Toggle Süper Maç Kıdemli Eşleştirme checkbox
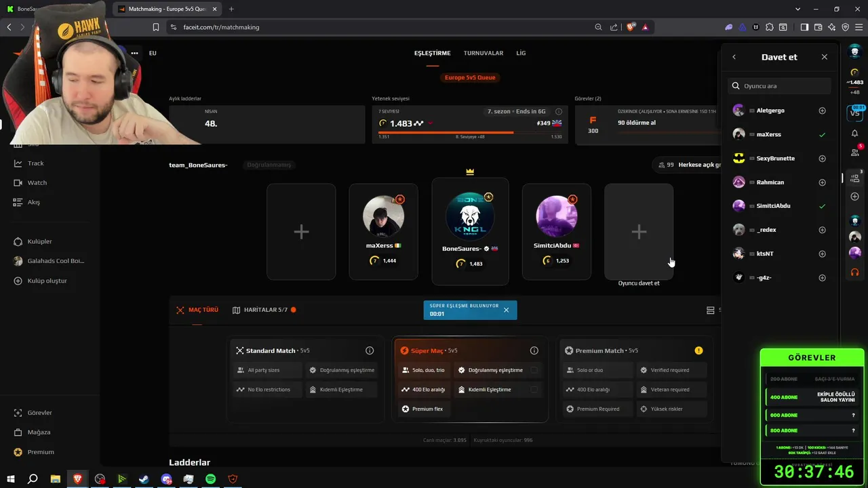868x488 pixels. [534, 390]
